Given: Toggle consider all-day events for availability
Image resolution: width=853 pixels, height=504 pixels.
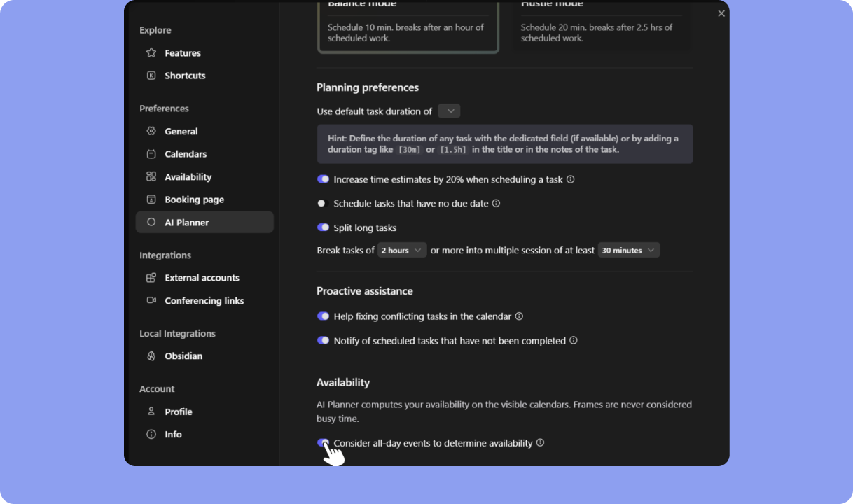Looking at the screenshot, I should (x=323, y=442).
